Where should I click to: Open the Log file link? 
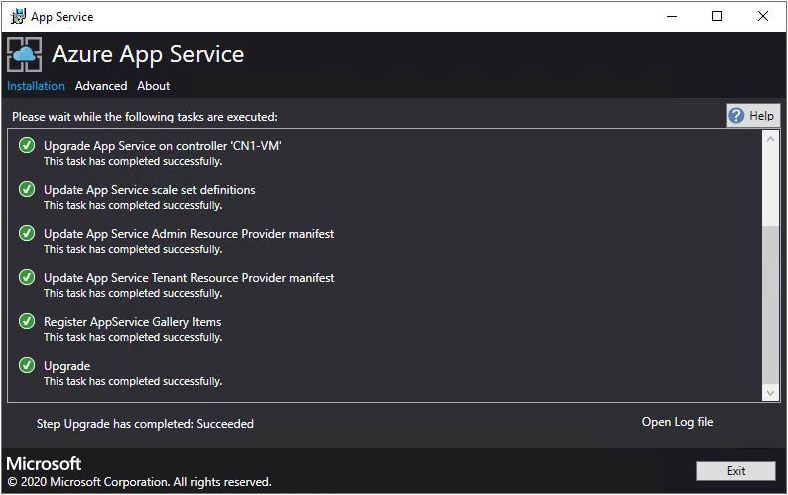click(677, 422)
